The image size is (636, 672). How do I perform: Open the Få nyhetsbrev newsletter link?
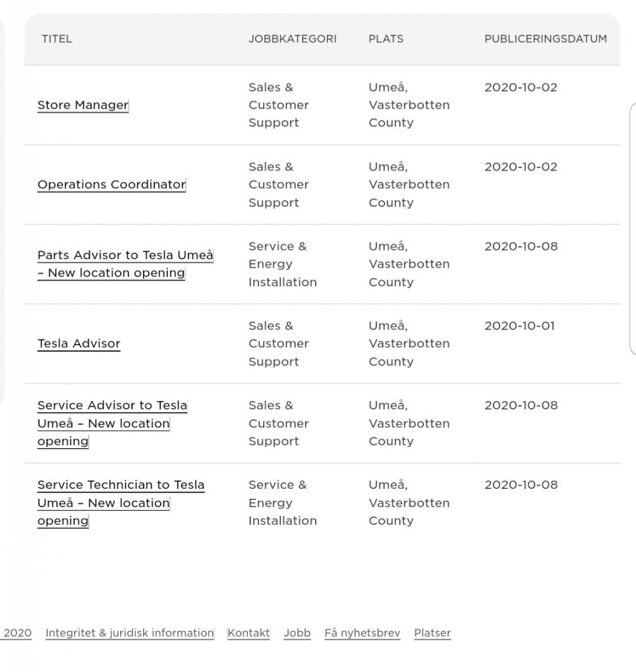point(362,633)
